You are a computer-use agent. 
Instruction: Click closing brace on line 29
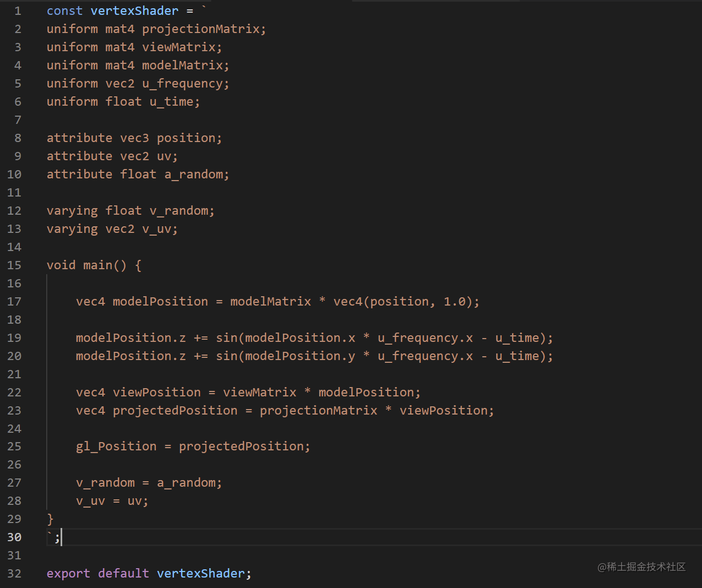pyautogui.click(x=50, y=519)
